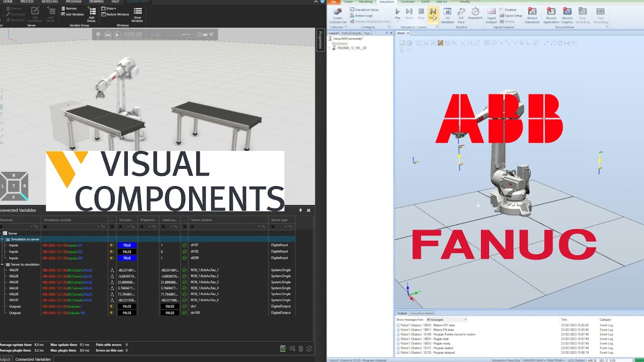Open the Controller tab in RobotStudio
This screenshot has height=362, width=644.
(408, 2)
